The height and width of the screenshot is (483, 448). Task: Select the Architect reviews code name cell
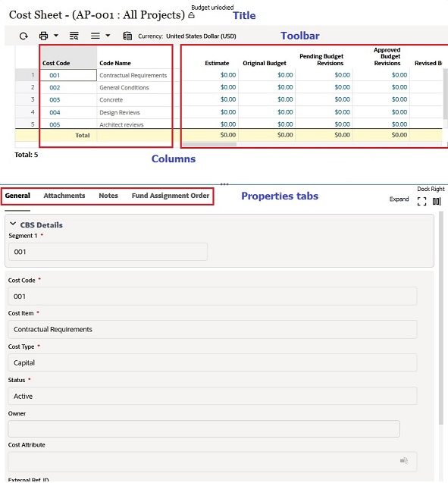(134, 124)
